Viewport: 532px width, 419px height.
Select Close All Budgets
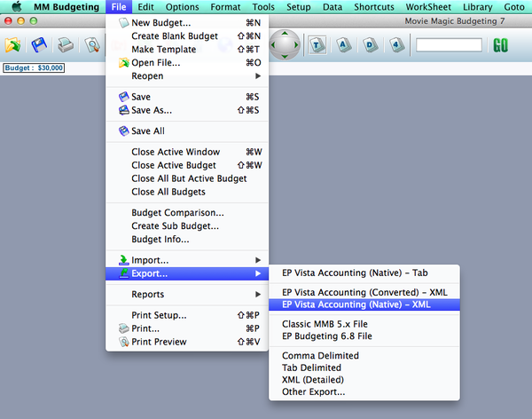coord(187,192)
